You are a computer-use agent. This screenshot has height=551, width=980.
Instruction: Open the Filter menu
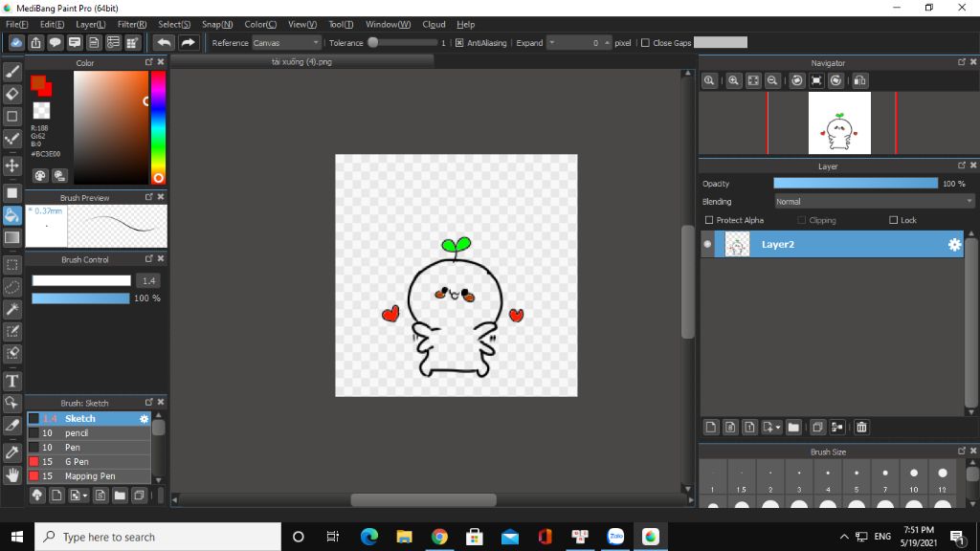coord(132,24)
